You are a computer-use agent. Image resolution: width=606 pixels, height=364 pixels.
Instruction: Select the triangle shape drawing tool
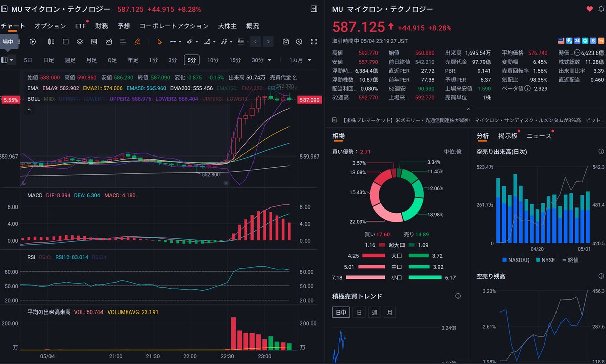[206, 42]
